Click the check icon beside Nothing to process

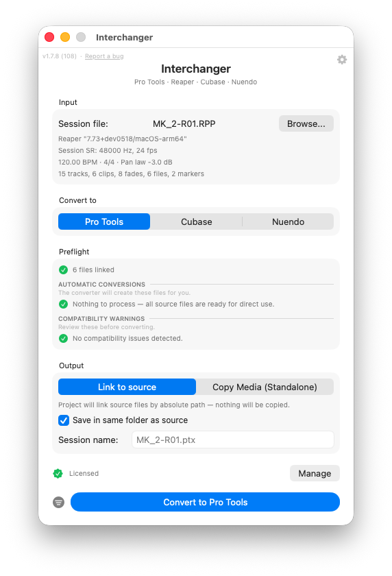(x=63, y=304)
